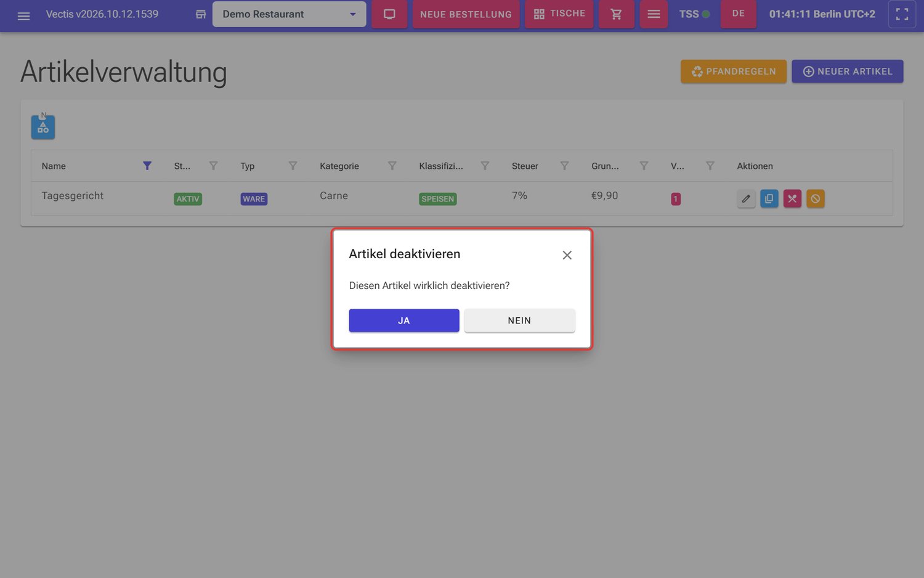
Task: Click the Carne category cell
Action: pyautogui.click(x=334, y=196)
